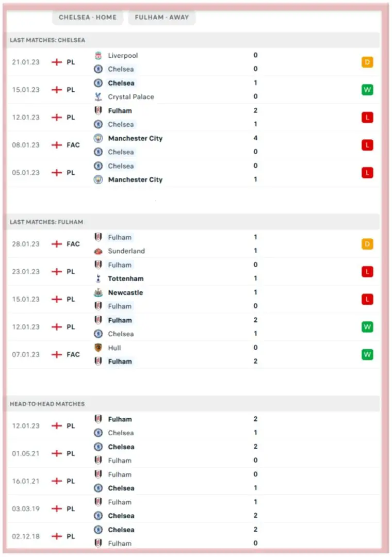Click the Newcastle crest icon
This screenshot has height=557, width=392.
98,292
